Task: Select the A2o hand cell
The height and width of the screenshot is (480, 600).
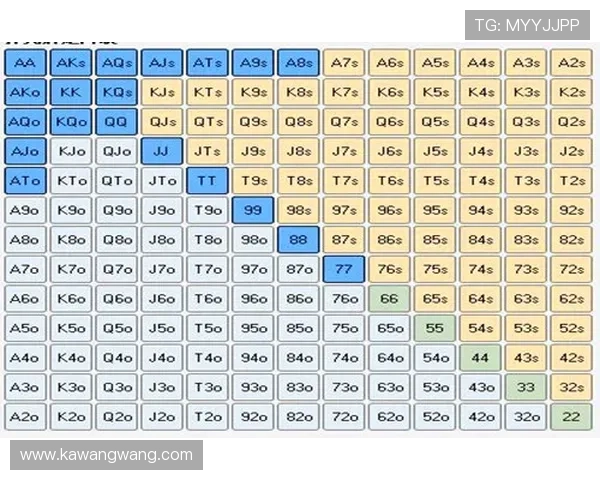Action: coord(24,417)
